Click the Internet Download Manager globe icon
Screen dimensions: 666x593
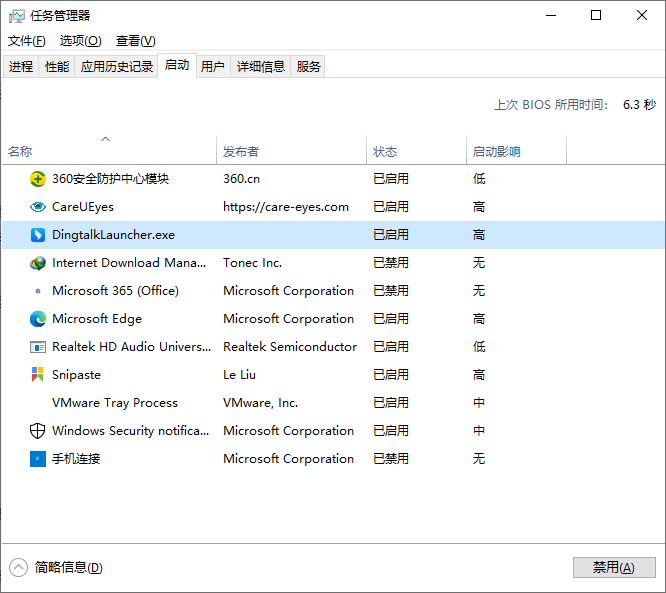point(38,263)
